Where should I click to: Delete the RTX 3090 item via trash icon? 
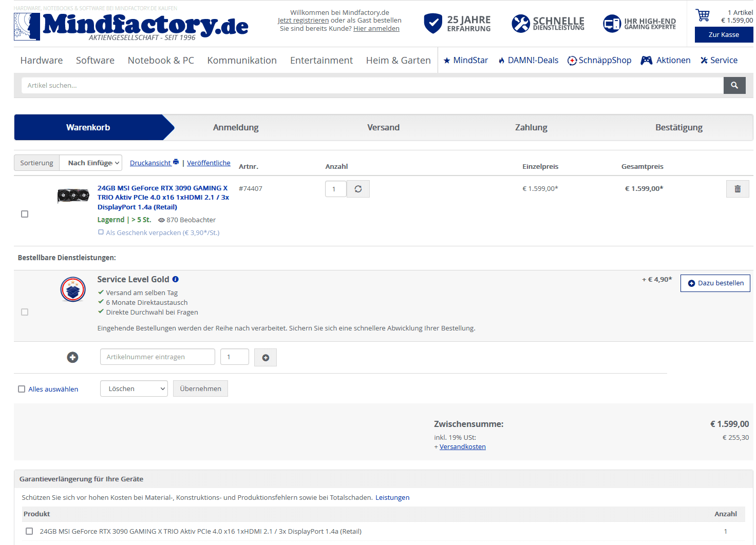738,189
